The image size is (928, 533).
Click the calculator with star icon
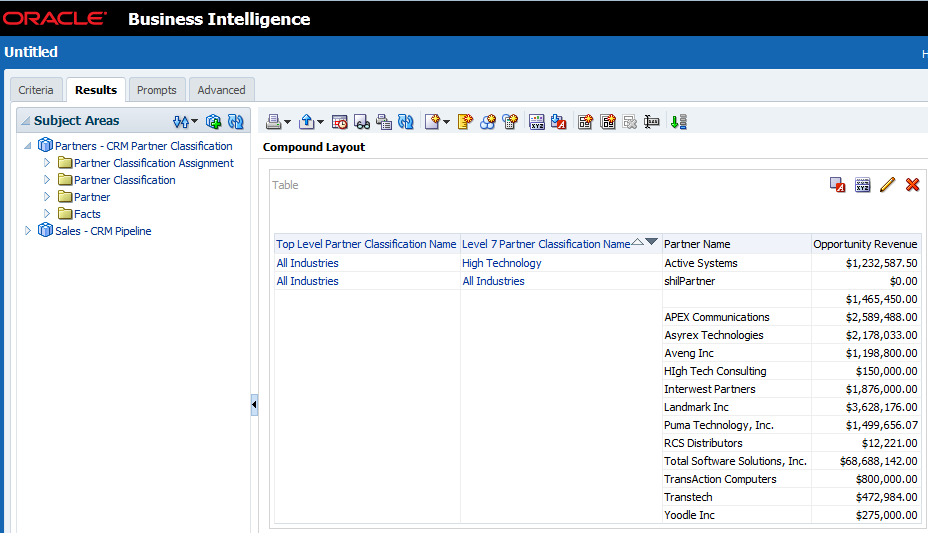point(510,122)
